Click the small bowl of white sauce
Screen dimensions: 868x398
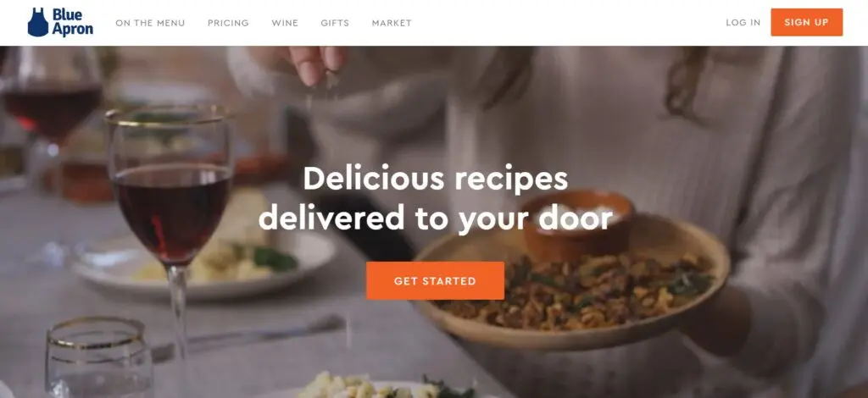pos(576,222)
